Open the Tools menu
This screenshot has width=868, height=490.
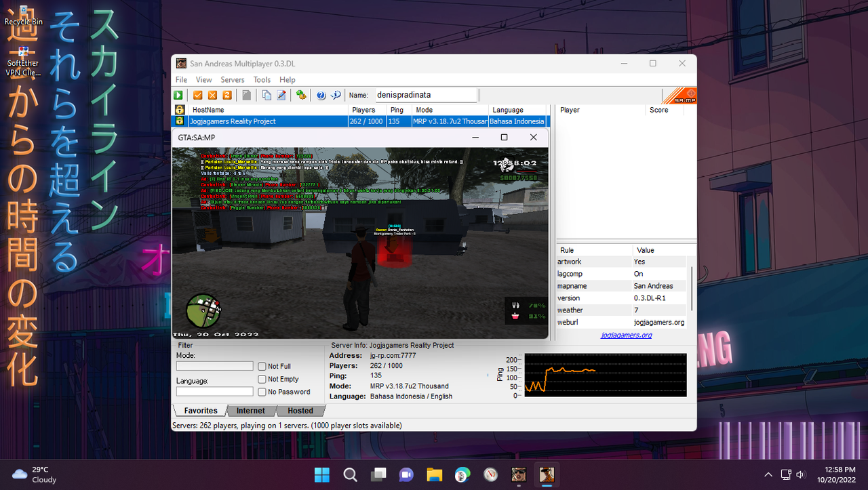[262, 80]
